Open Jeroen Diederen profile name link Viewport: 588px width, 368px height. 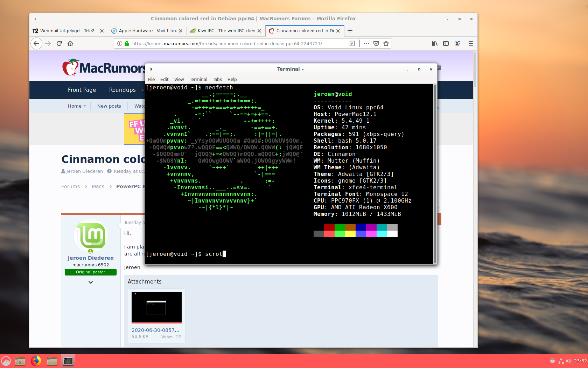click(91, 258)
